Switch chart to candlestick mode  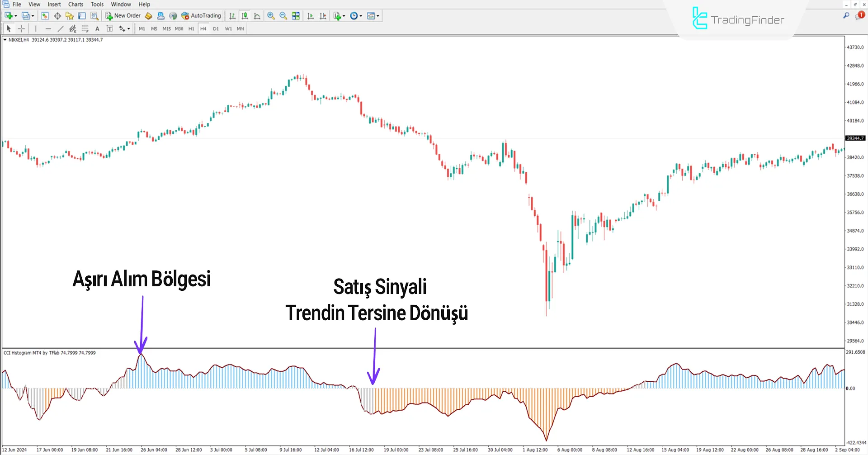click(245, 16)
